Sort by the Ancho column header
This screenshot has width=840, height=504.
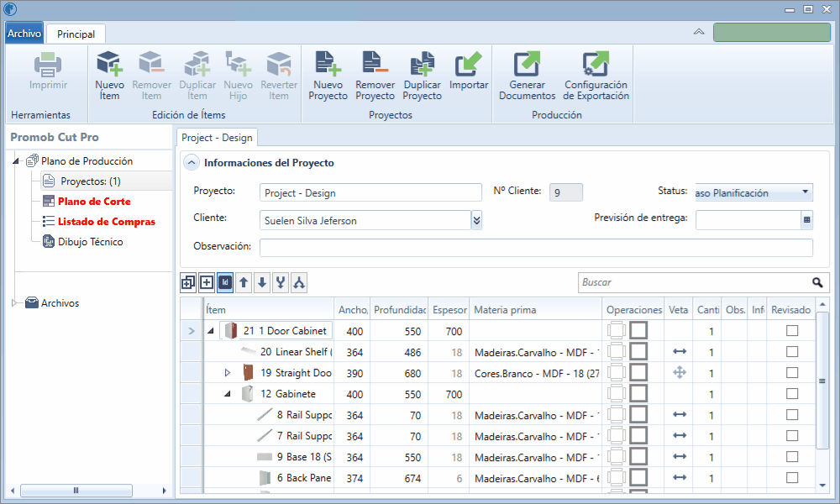point(353,310)
